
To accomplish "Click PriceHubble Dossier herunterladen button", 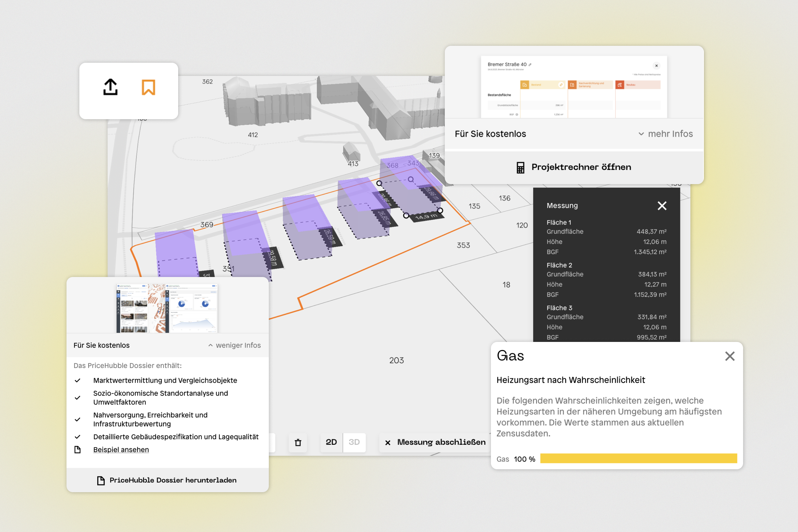I will 167,480.
